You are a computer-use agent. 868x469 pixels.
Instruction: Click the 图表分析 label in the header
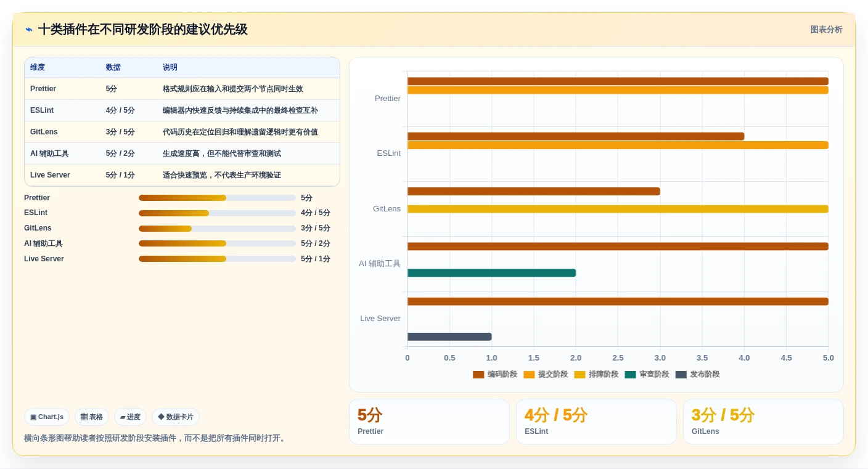[x=826, y=30]
